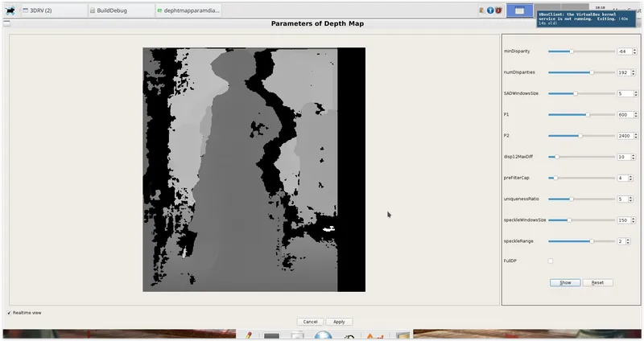Viewport: 644px width, 341px height.
Task: Toggle the Realtime view checkbox
Action: point(9,313)
